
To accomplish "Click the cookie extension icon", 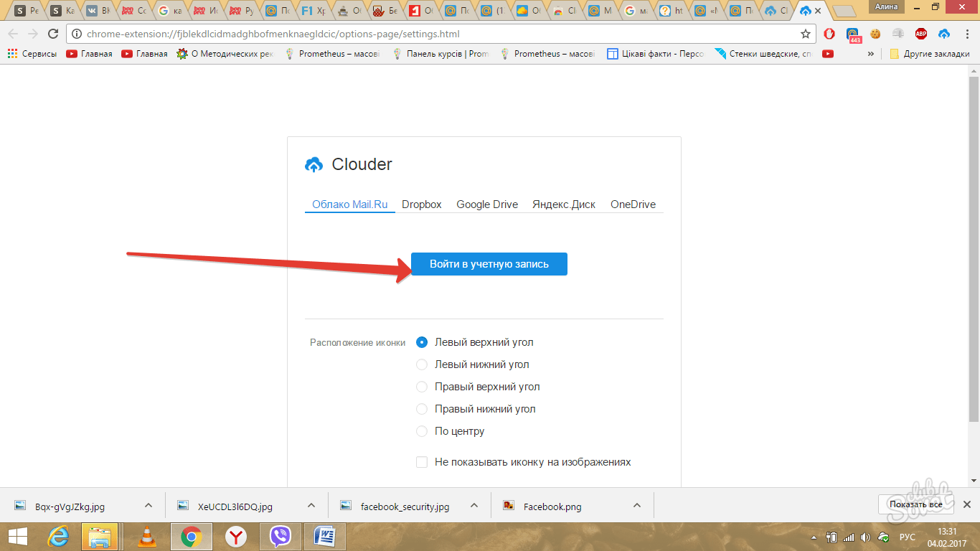I will click(875, 34).
